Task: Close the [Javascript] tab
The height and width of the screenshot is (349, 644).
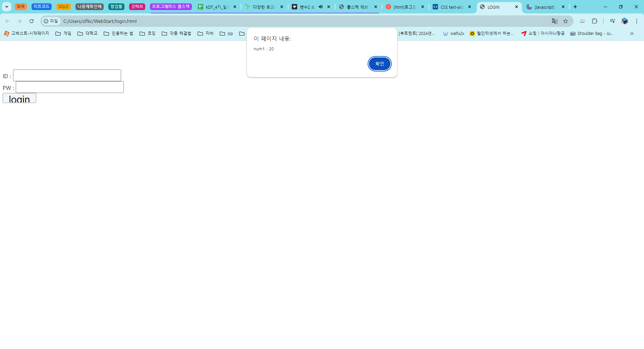Action: (563, 7)
